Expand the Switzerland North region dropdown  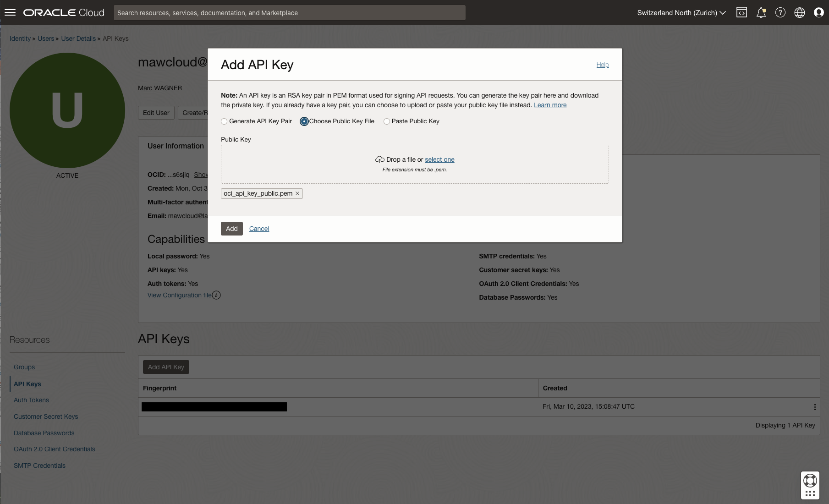[681, 12]
